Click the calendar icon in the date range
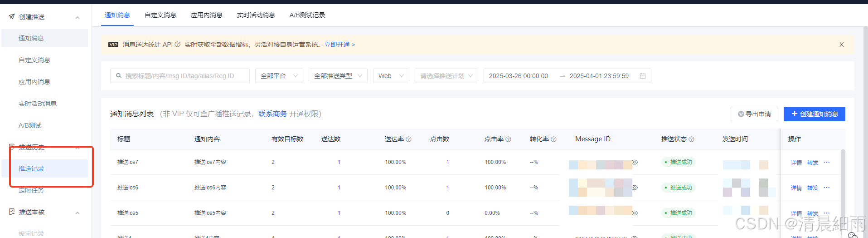This screenshot has width=868, height=238. coord(643,76)
